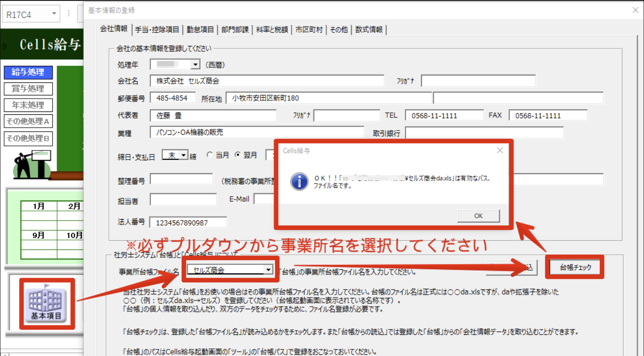Switch to the 手当・控除項目 tab

point(157,29)
